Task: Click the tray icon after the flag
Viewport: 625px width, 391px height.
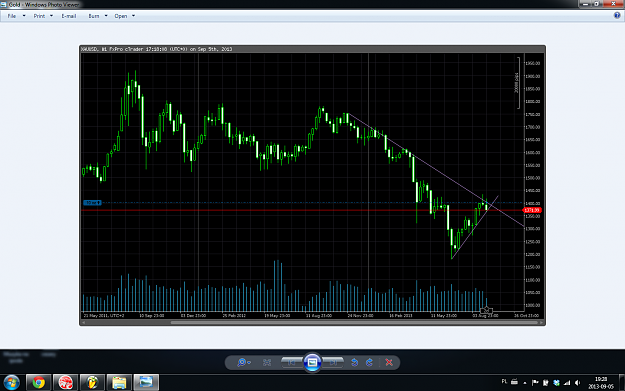Action: click(546, 383)
